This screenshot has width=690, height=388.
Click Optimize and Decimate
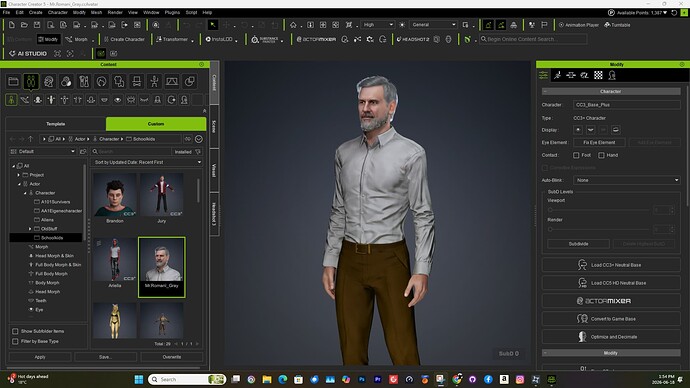tap(611, 337)
